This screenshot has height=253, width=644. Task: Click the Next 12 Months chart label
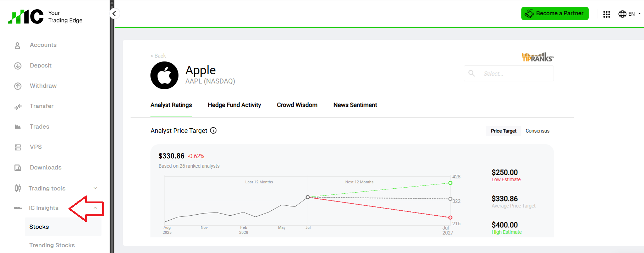tap(359, 182)
